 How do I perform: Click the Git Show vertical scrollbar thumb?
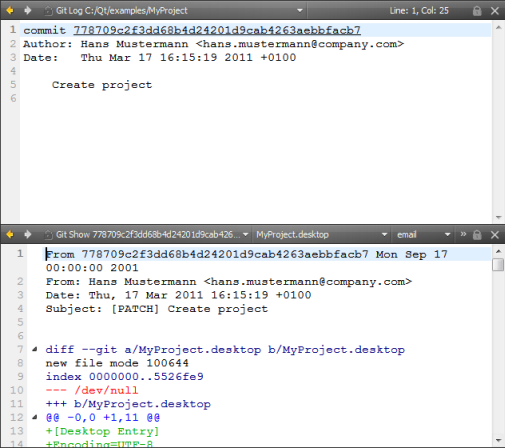tap(498, 265)
